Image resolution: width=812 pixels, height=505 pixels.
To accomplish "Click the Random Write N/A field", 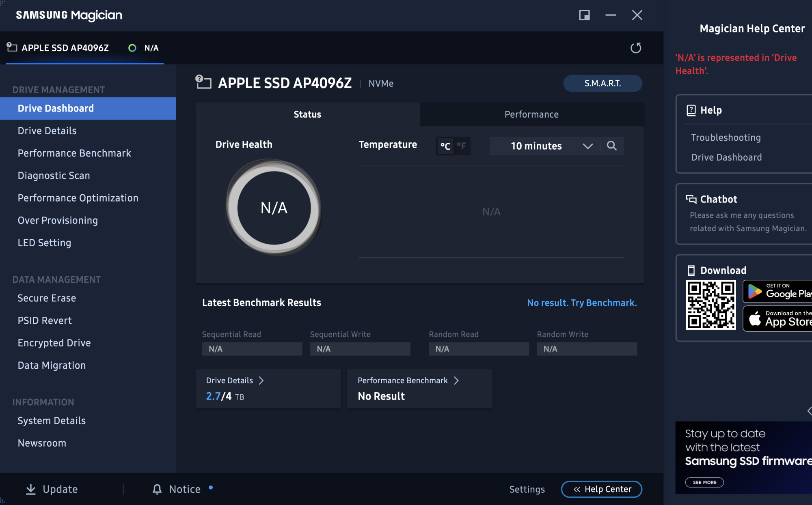I will click(587, 349).
